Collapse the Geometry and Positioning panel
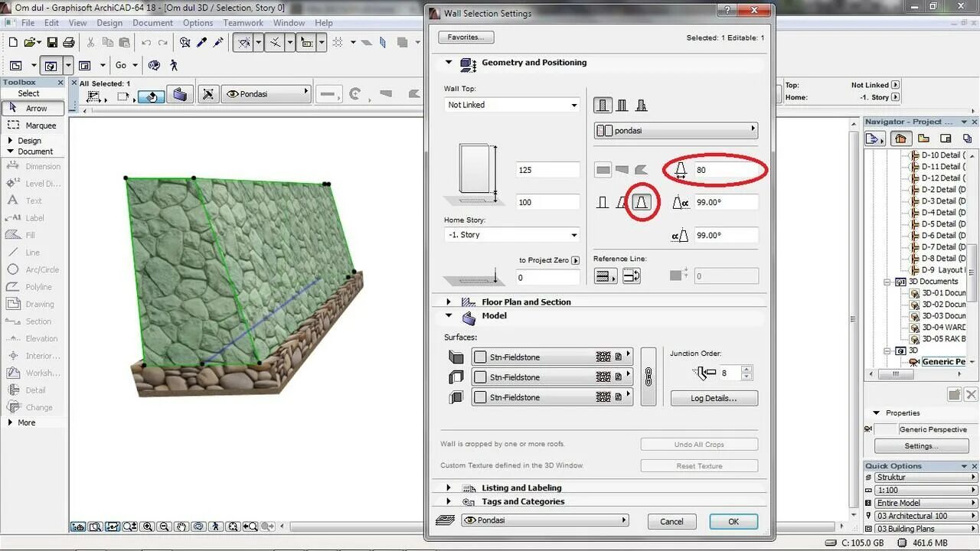The image size is (980, 551). [449, 63]
